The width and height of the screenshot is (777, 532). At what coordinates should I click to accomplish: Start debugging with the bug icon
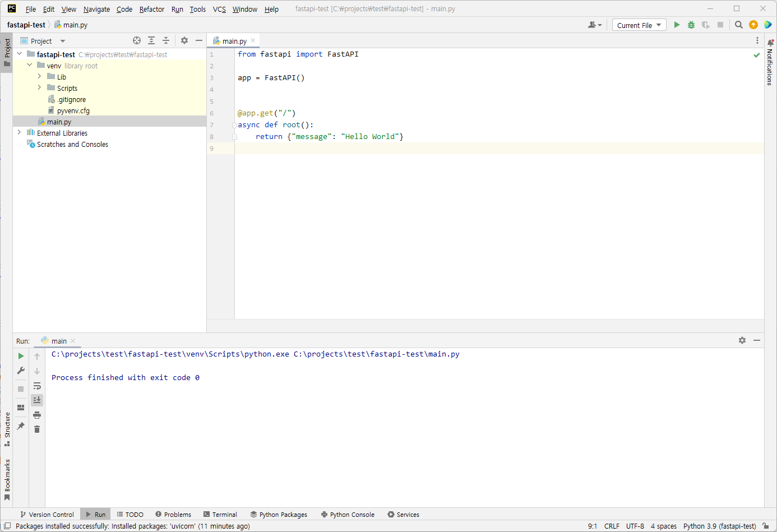[x=691, y=25]
